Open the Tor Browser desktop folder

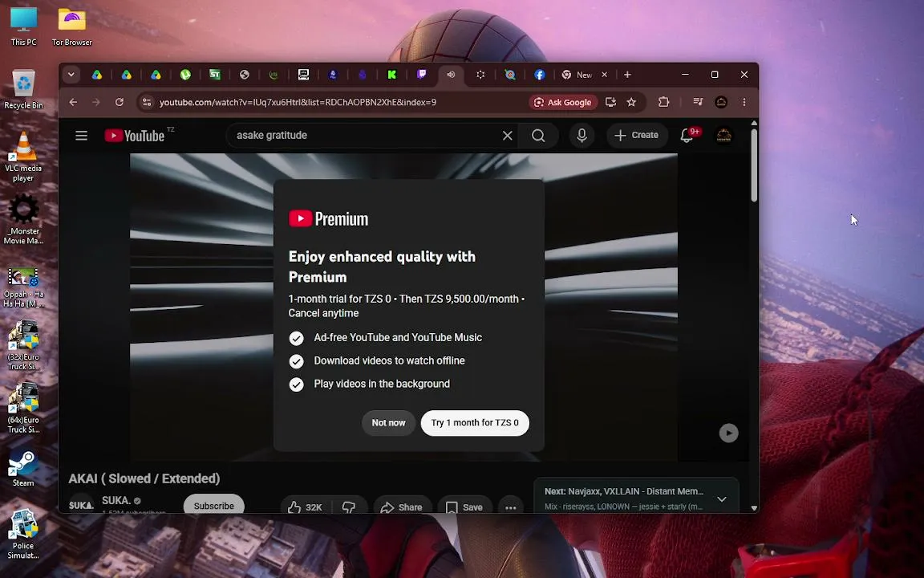(72, 26)
